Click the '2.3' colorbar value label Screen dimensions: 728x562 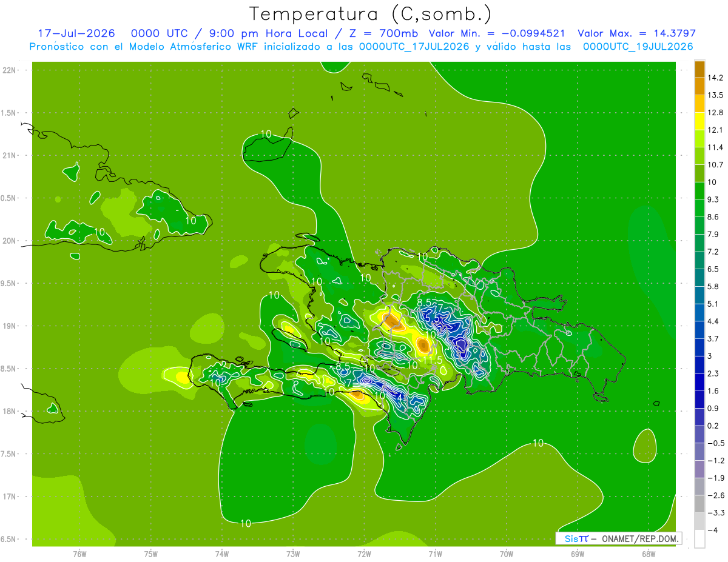[x=713, y=373]
